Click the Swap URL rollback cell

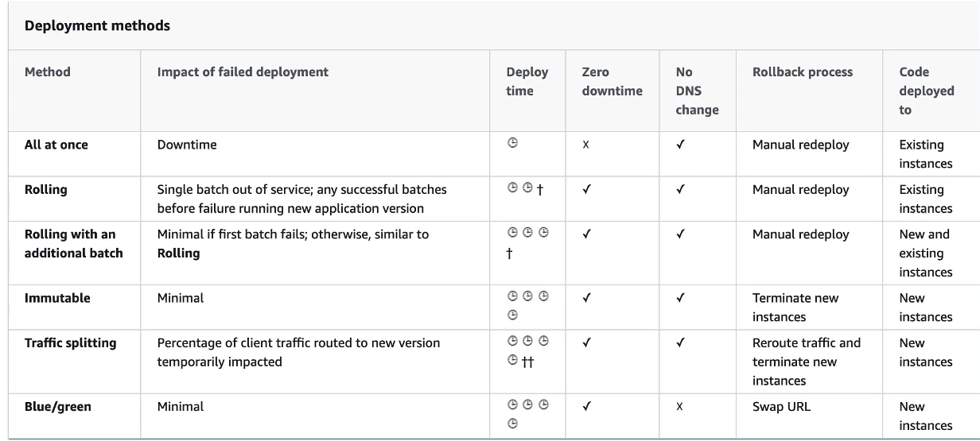(781, 406)
